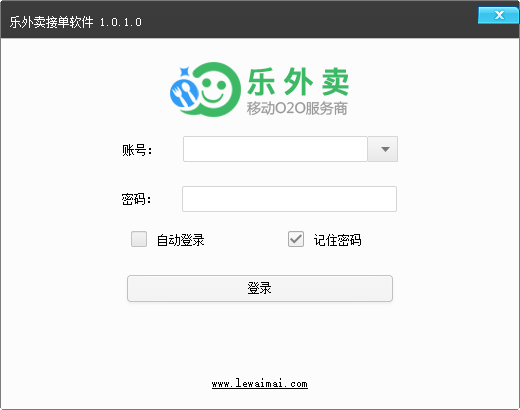Click the 登录 login button
Screen dimensions: 520x410
[260, 288]
